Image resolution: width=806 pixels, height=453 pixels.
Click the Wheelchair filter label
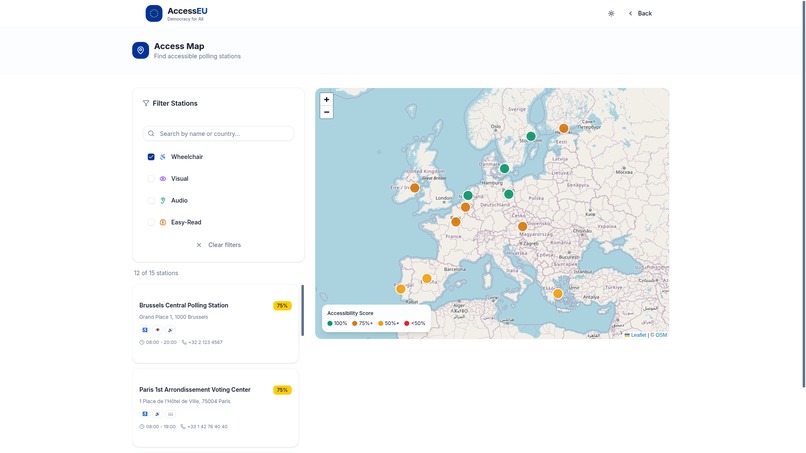pos(187,157)
